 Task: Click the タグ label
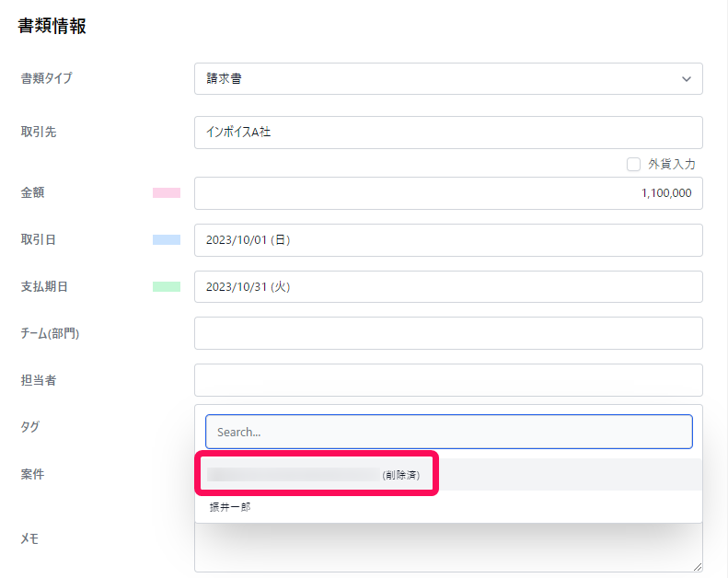coord(30,427)
